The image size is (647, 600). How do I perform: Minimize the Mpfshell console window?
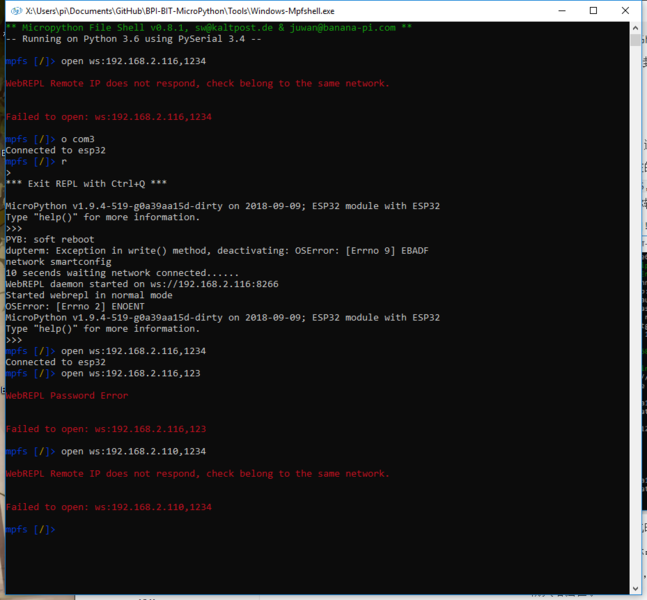(x=562, y=11)
